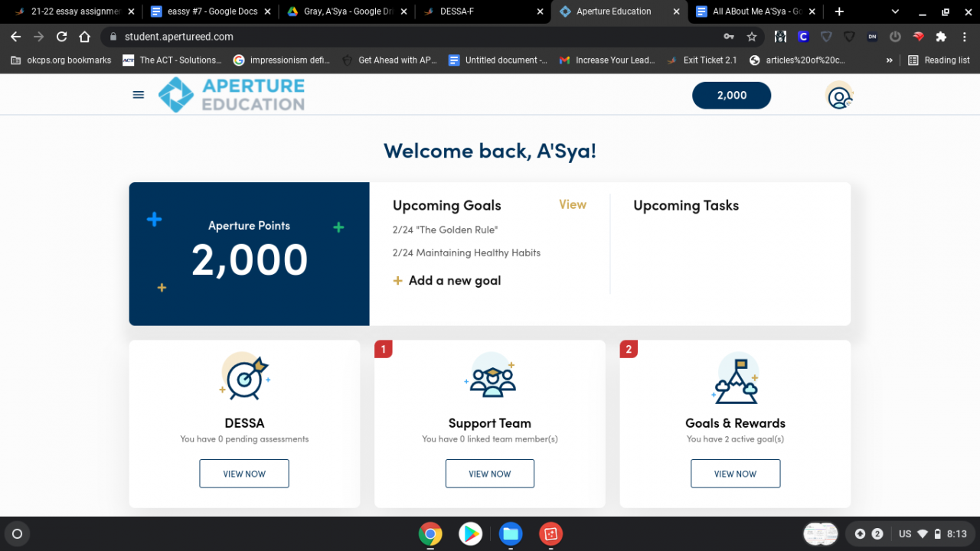Select the 2/24 Maintaining Healthy Habits goal
The width and height of the screenshot is (980, 551).
pos(466,253)
